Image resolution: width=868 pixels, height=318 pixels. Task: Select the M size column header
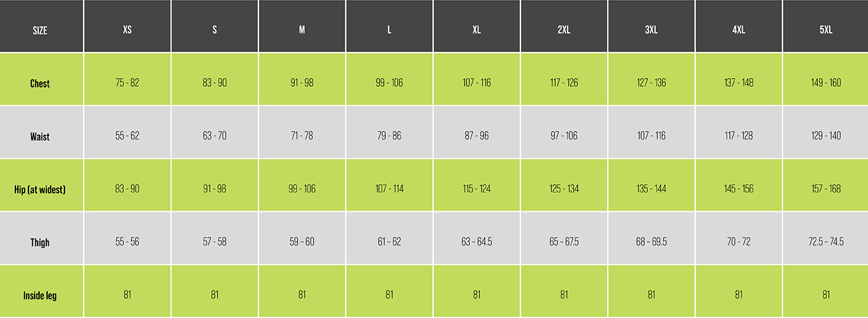point(302,30)
